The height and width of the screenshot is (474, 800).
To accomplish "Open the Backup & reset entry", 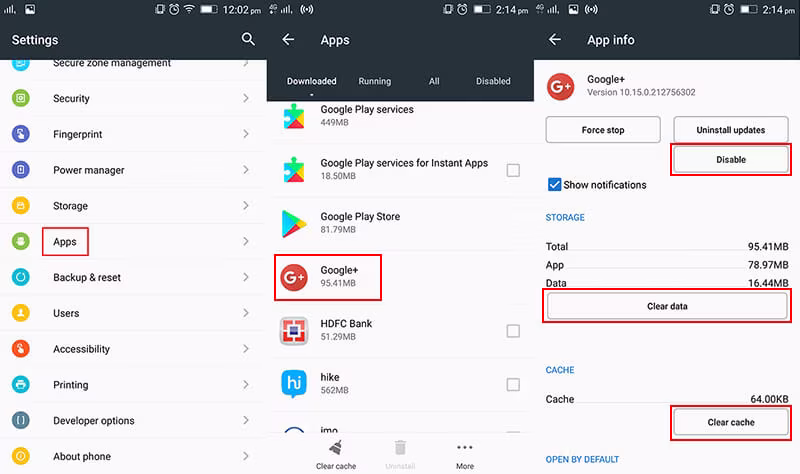I will coord(133,277).
